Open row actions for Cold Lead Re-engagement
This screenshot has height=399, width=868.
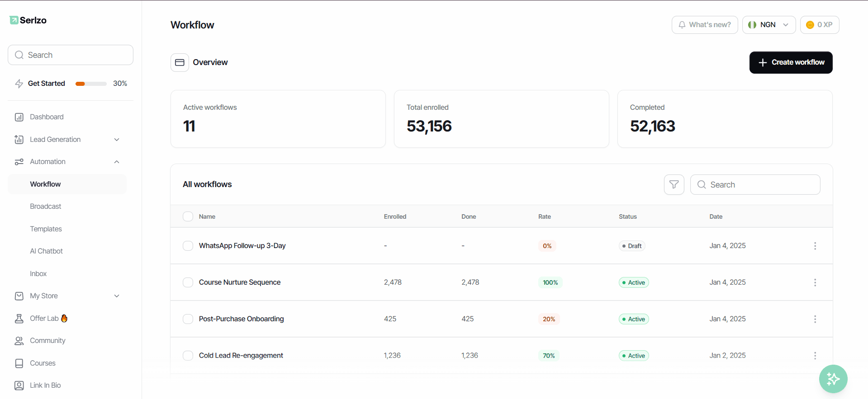[815, 356]
